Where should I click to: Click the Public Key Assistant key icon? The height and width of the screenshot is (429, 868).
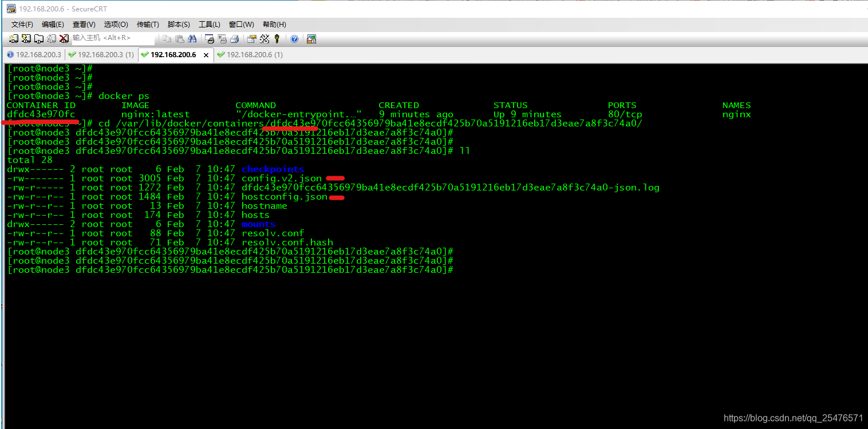[x=277, y=38]
